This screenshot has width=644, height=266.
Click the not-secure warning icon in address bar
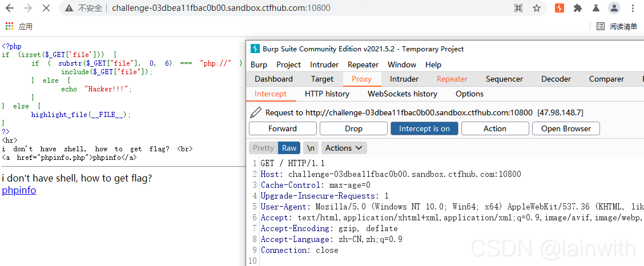[x=70, y=8]
